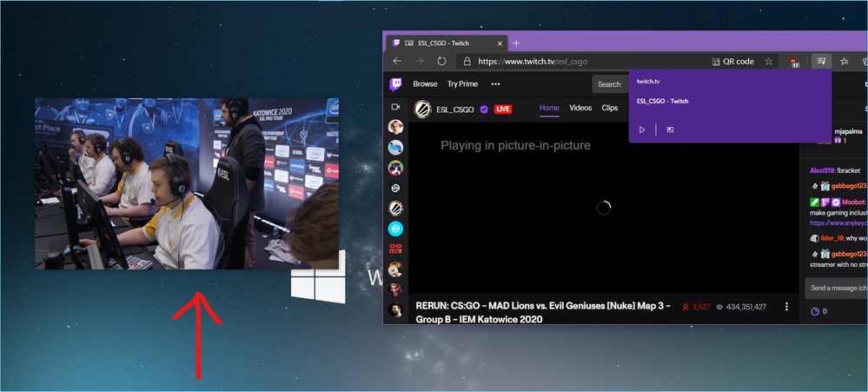The image size is (868, 392).
Task: Click the channel points clock icon
Action: pos(815,312)
